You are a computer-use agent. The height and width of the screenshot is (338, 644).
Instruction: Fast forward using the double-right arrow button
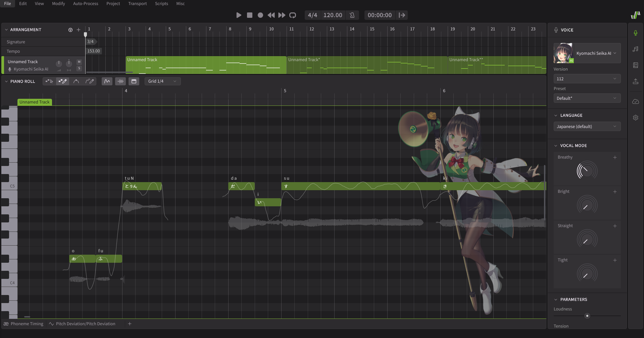click(x=282, y=15)
